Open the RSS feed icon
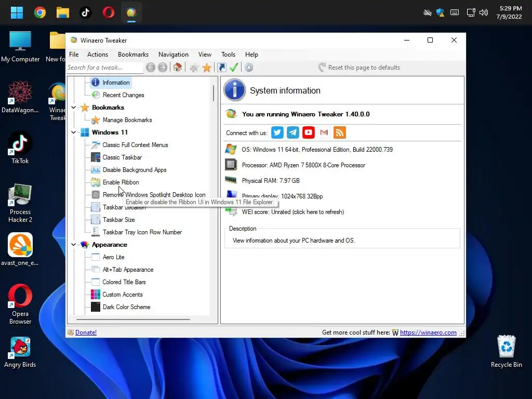This screenshot has height=399, width=532. pos(340,132)
